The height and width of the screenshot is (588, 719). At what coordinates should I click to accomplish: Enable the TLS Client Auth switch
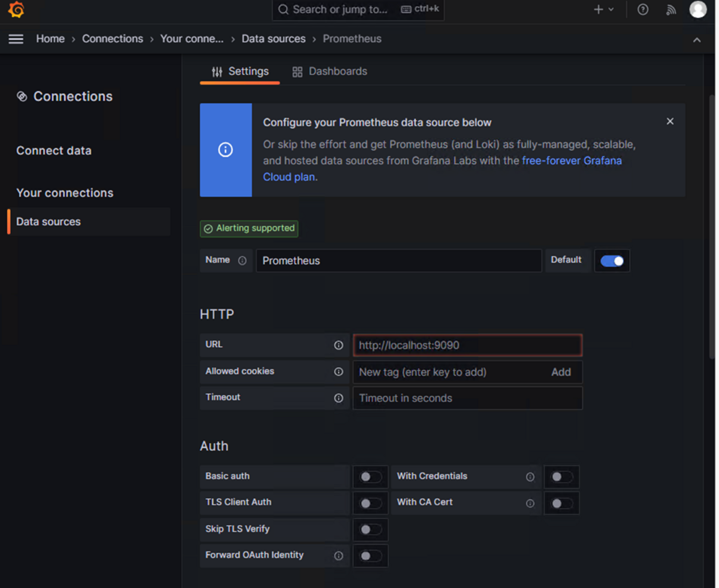[370, 504]
